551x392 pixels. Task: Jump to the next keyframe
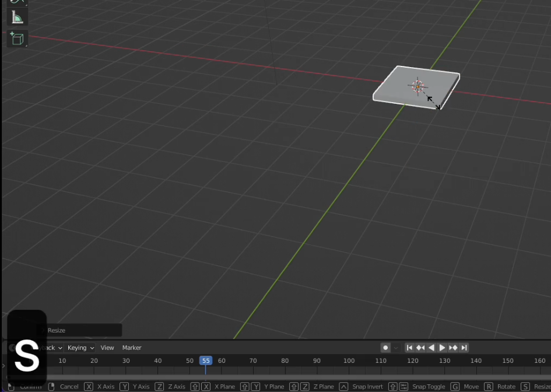pyautogui.click(x=453, y=348)
